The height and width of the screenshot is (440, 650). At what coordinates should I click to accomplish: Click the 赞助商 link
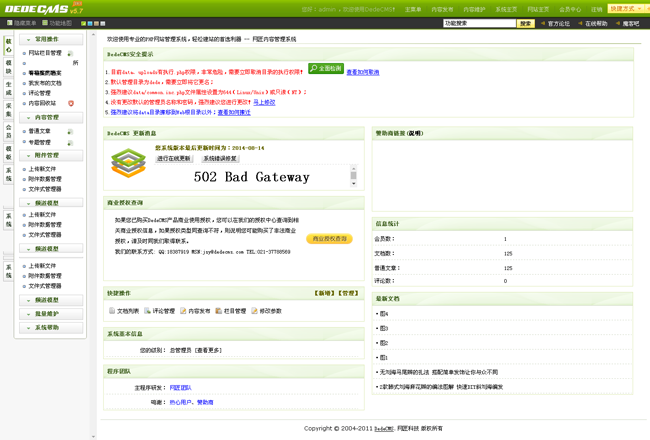[x=205, y=402]
